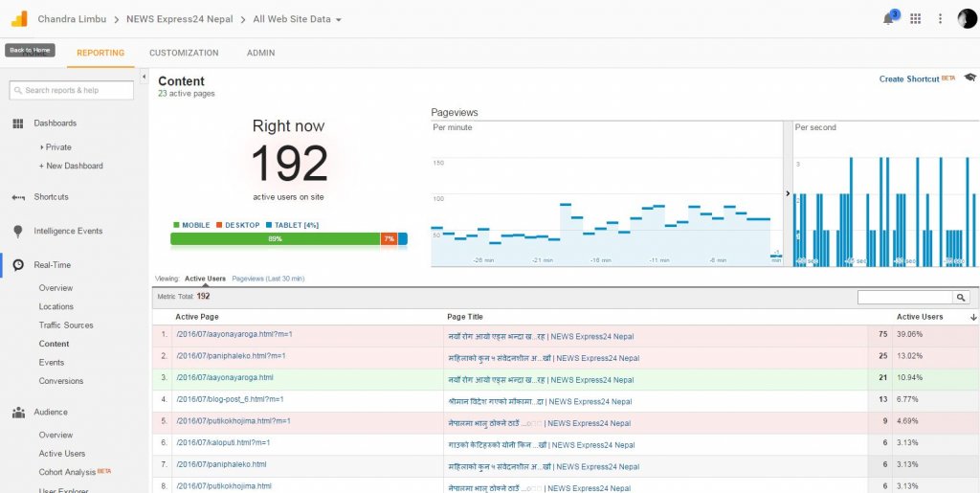The width and height of the screenshot is (980, 493).
Task: Switch to the Customization tab
Action: tap(184, 53)
